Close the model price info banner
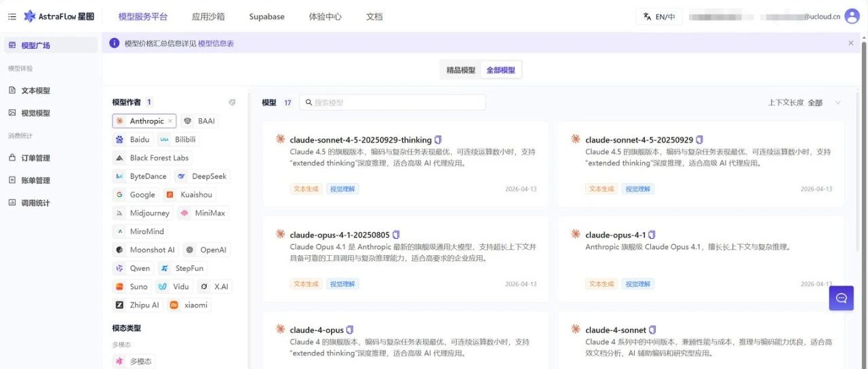This screenshot has width=868, height=369. pyautogui.click(x=851, y=43)
